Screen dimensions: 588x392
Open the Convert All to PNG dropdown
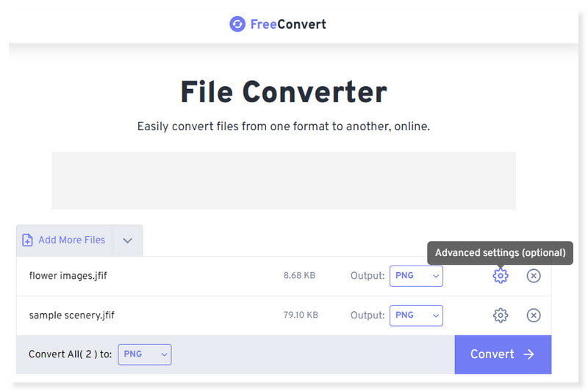[x=144, y=354]
